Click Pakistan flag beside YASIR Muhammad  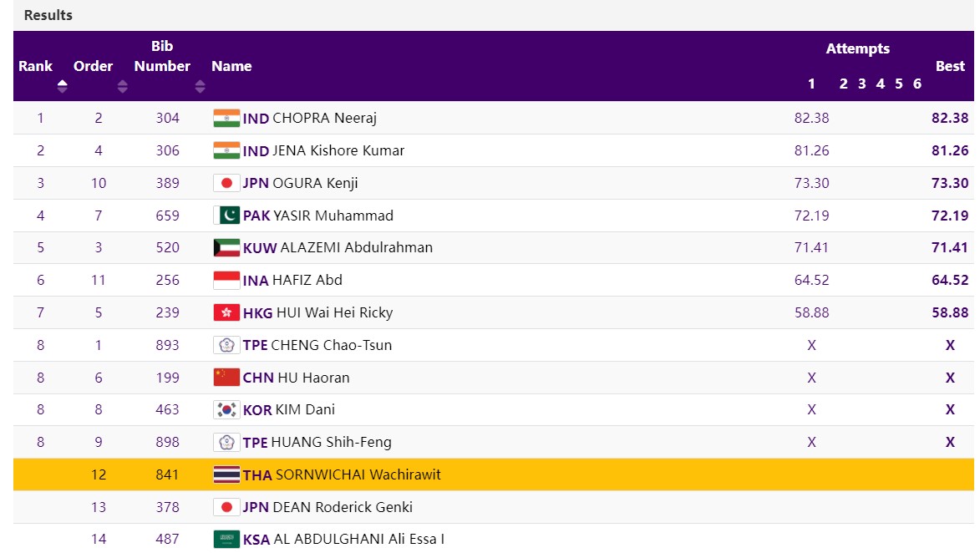pos(226,216)
